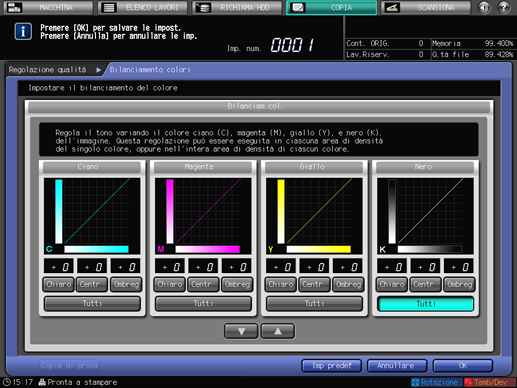The width and height of the screenshot is (517, 388).
Task: Open the RICHIAMA HDD tab
Action: point(237,7)
